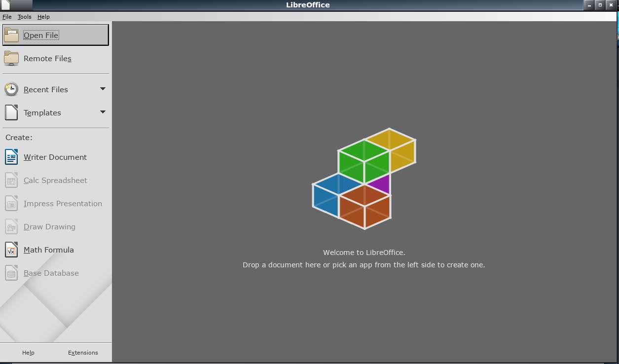The width and height of the screenshot is (619, 364).
Task: Click the LibreOffice window title text
Action: [x=308, y=5]
